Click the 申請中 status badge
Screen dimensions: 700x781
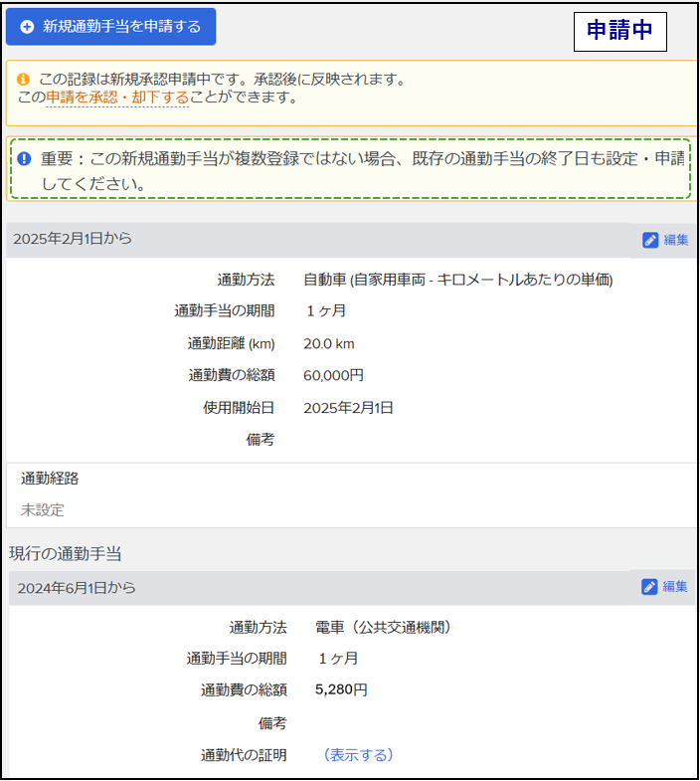coord(619,31)
